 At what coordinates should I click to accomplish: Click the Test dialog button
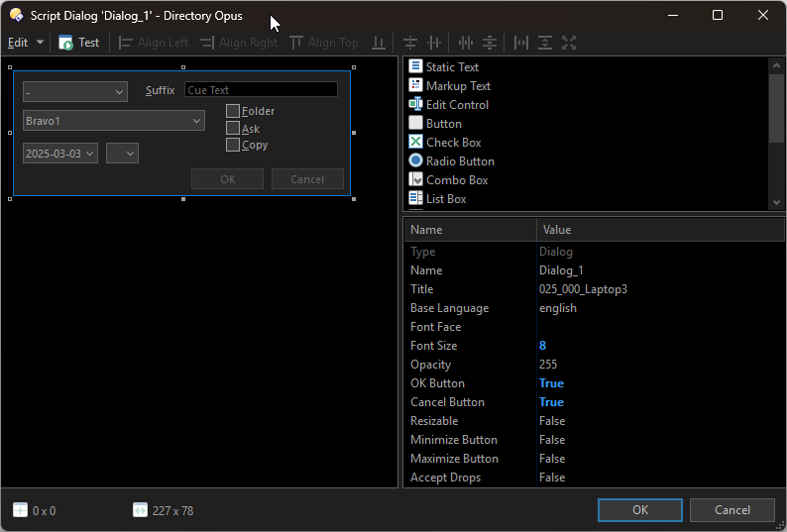coord(79,43)
